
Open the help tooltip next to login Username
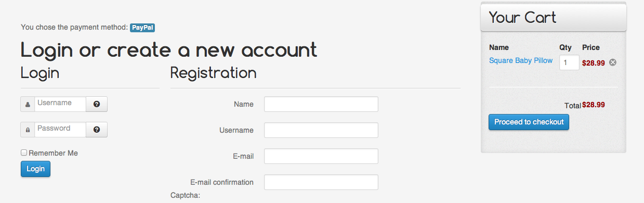click(x=97, y=104)
